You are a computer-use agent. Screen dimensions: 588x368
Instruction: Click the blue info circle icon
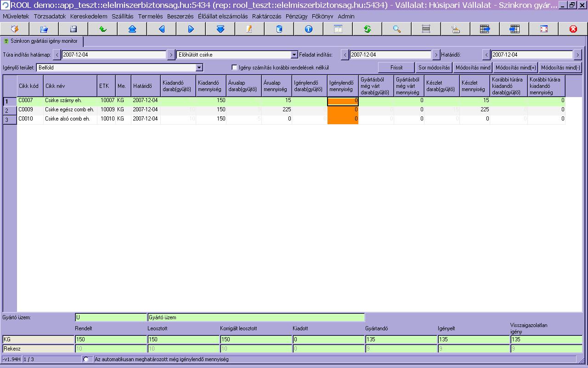click(x=308, y=29)
